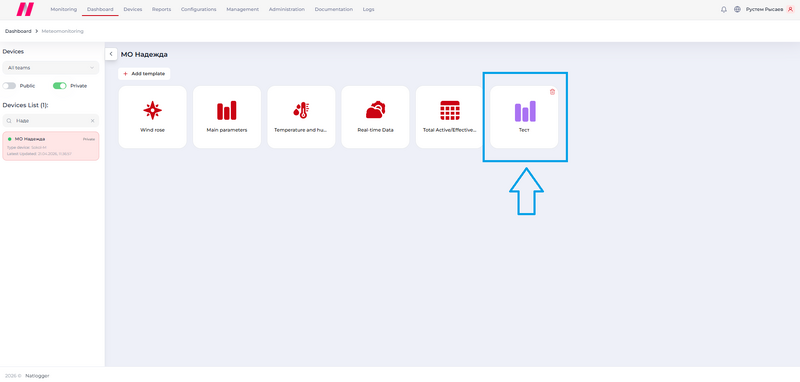Image resolution: width=800 pixels, height=382 pixels.
Task: Click the Private badge on device card
Action: [x=89, y=139]
